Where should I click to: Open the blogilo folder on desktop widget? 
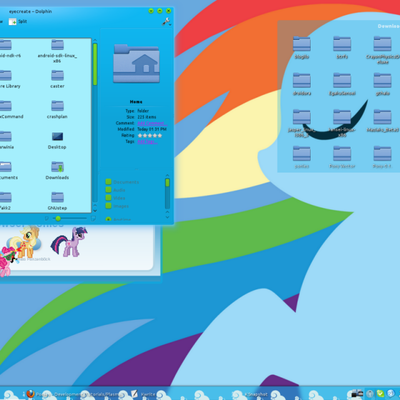point(302,47)
